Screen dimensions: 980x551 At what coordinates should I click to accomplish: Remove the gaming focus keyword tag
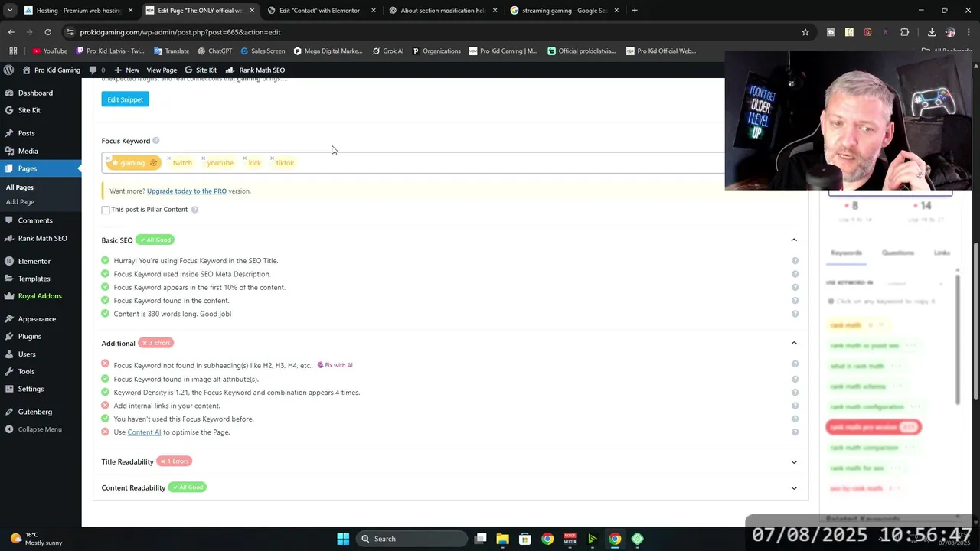(109, 158)
